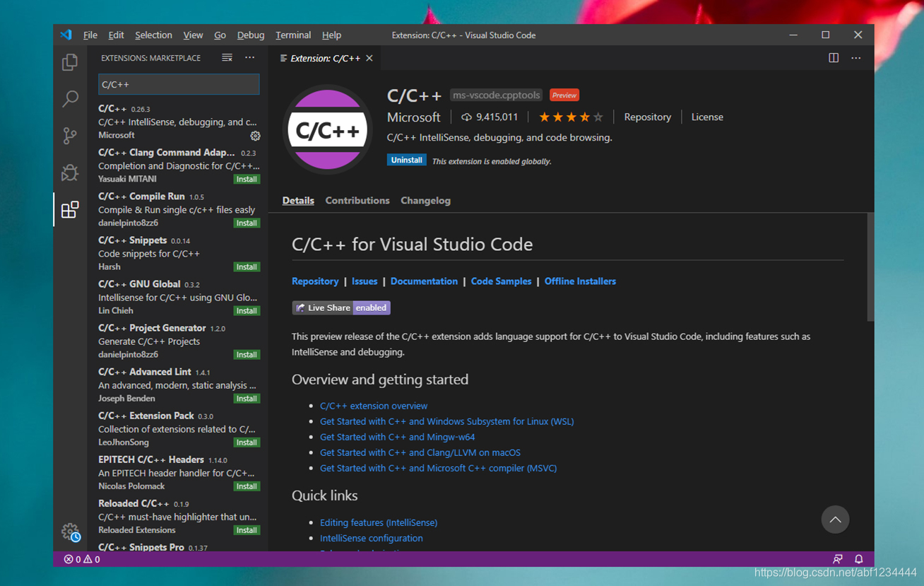
Task: Click the Repository link in the extension header
Action: click(648, 117)
